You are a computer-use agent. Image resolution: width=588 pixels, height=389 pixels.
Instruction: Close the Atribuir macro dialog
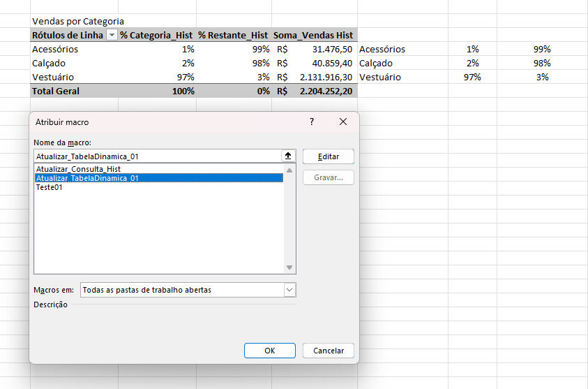(x=342, y=122)
